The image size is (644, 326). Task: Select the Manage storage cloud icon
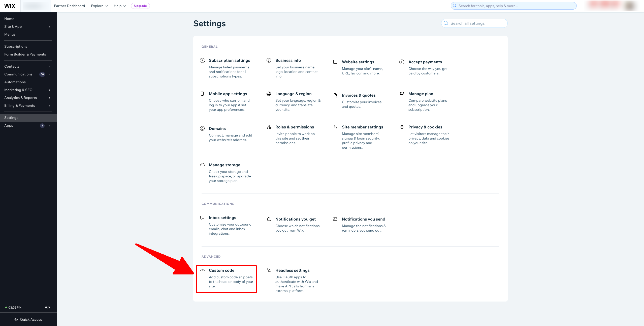tap(202, 165)
